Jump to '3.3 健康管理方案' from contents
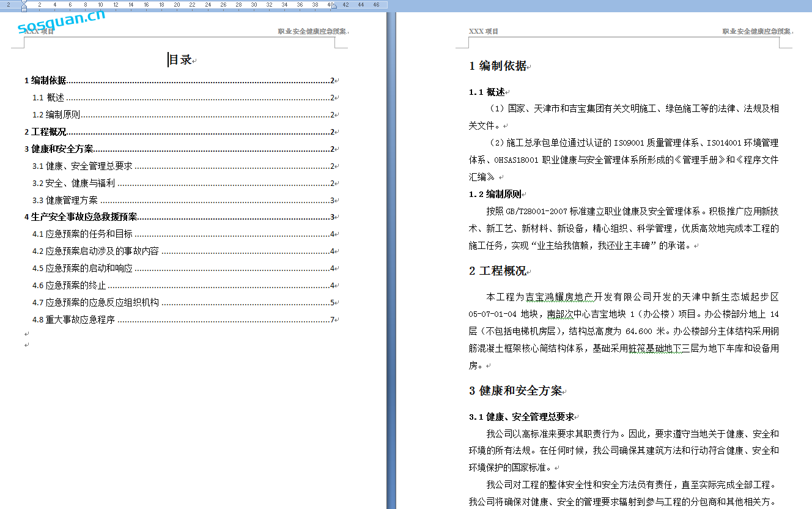The width and height of the screenshot is (812, 509). [x=65, y=201]
